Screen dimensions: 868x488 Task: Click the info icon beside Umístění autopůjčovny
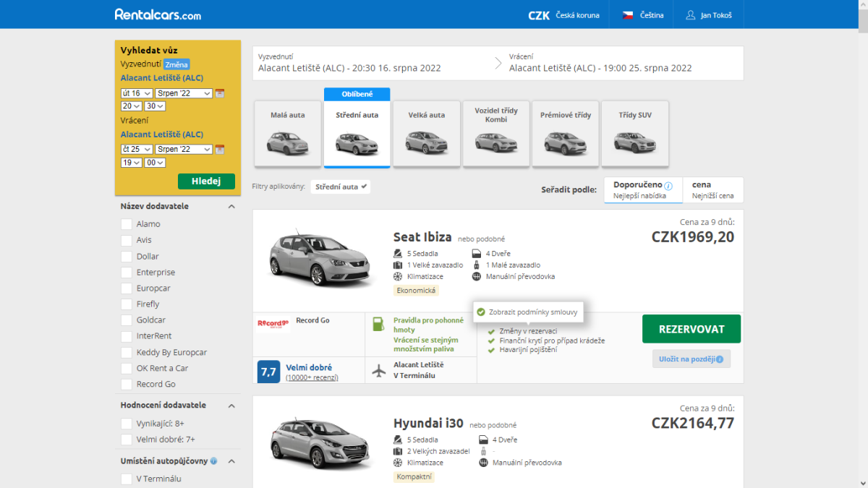point(213,461)
